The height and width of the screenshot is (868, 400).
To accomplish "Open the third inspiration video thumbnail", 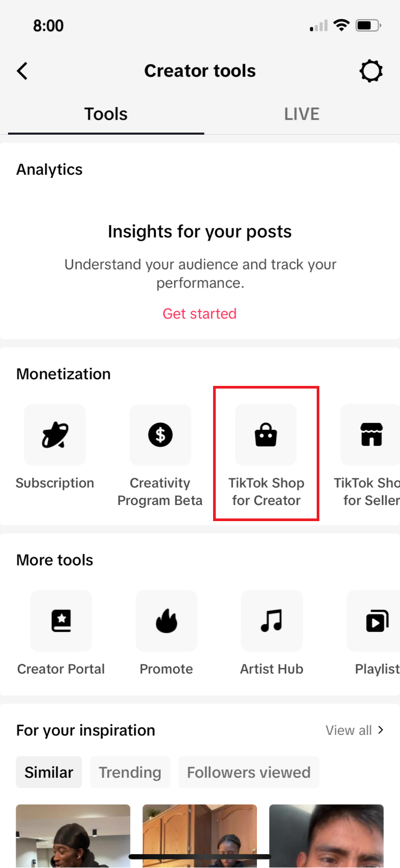I will (x=326, y=835).
